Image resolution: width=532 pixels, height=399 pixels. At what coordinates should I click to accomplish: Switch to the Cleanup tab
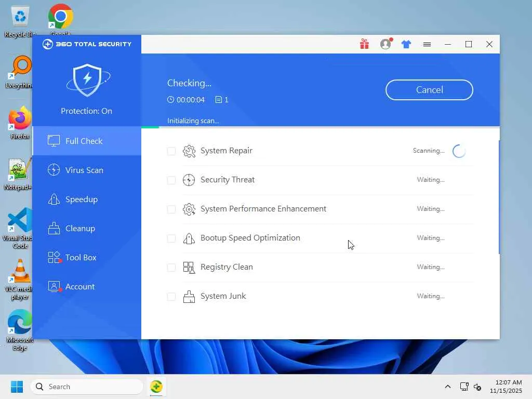(x=87, y=229)
